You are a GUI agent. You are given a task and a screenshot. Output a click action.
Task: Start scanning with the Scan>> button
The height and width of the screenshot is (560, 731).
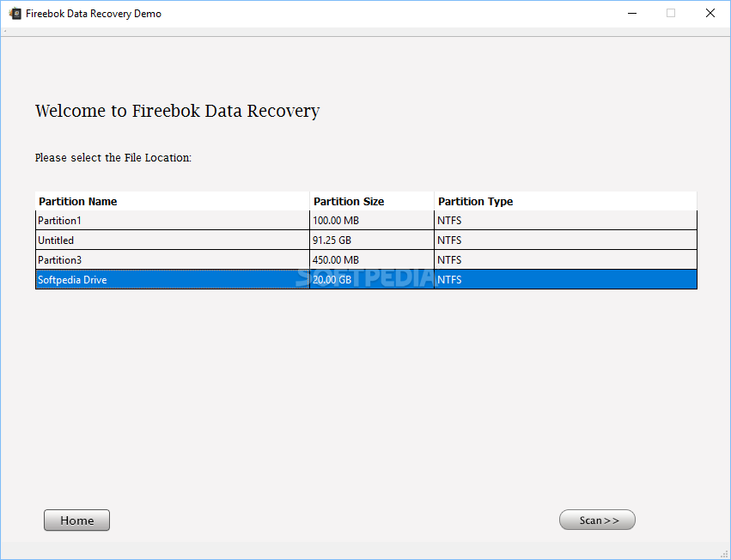pos(597,520)
